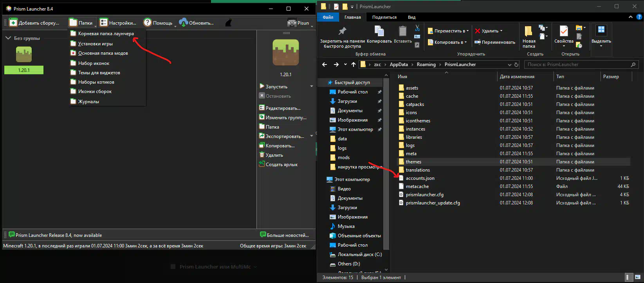
Task: Select Локальный диск (C:) in navigation pane
Action: point(360,254)
